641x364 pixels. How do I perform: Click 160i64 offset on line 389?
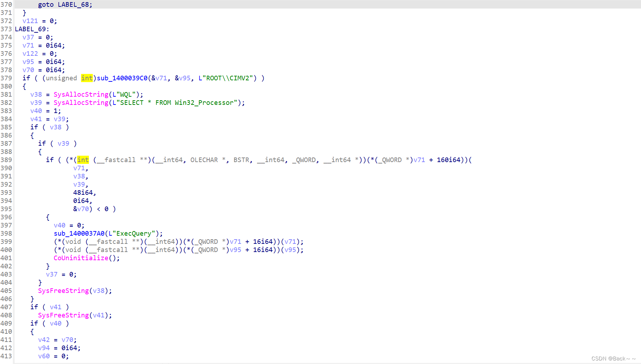point(449,160)
